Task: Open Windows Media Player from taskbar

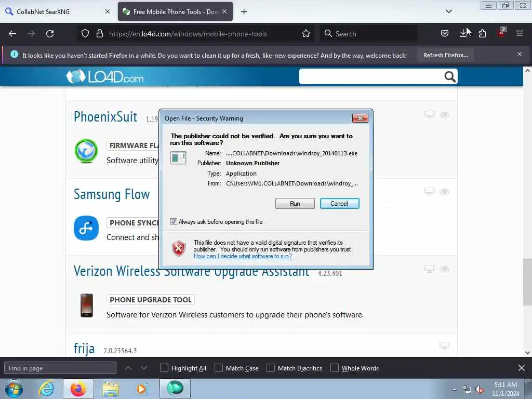Action: click(x=141, y=389)
